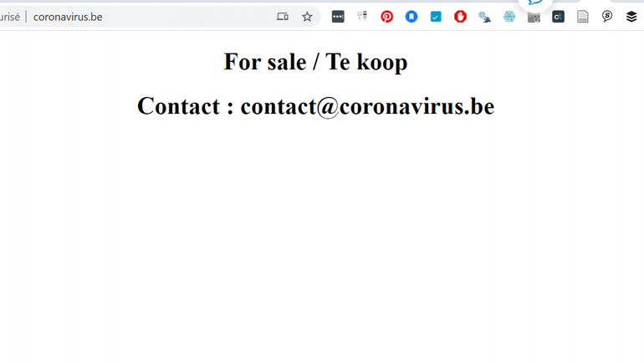Click the dark three-dots password extension icon

pos(338,17)
